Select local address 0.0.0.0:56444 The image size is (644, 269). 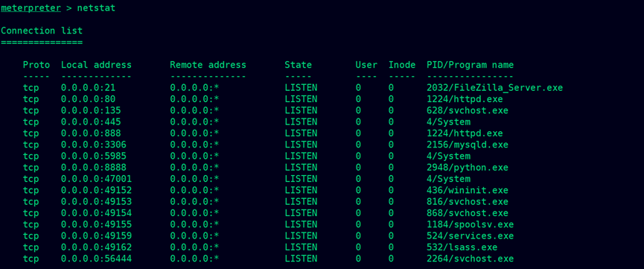coord(97,259)
